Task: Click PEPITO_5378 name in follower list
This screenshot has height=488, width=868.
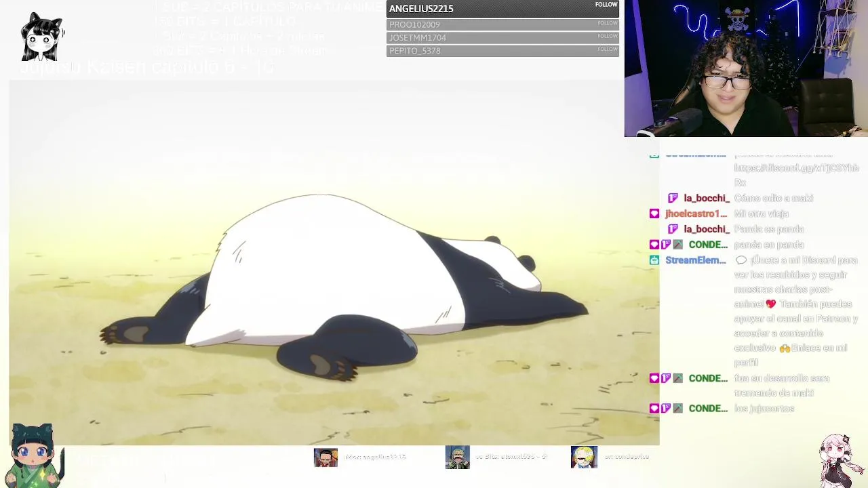Action: coord(415,51)
